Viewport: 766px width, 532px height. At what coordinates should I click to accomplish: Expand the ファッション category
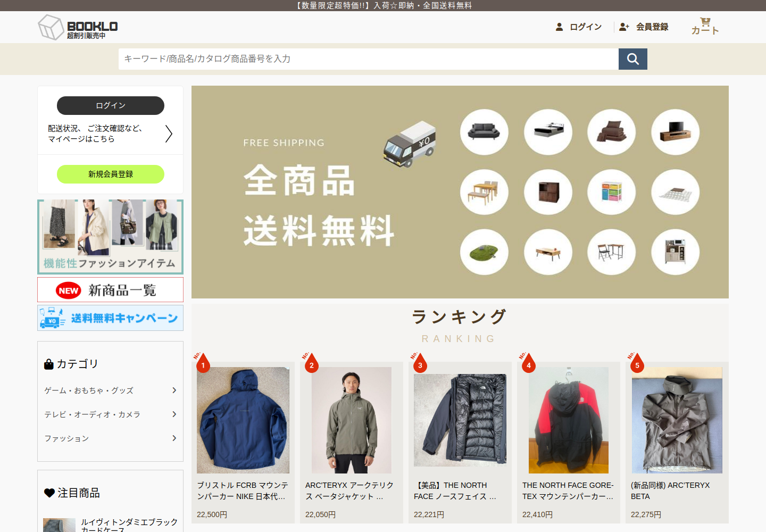click(x=111, y=438)
